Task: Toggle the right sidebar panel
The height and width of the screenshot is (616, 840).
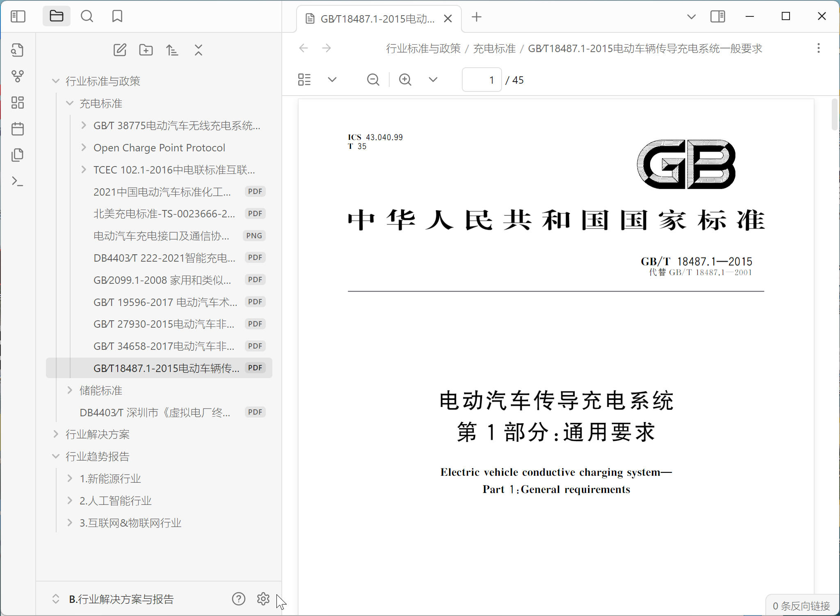Action: click(717, 16)
